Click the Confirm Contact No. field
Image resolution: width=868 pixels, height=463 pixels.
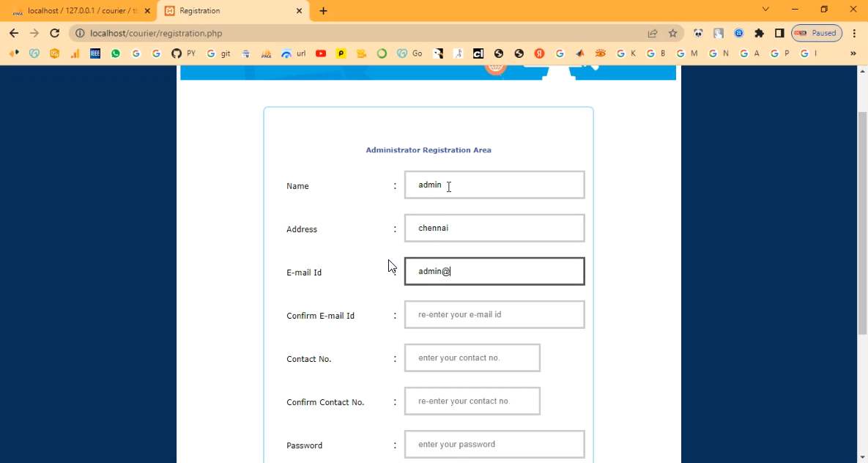point(472,401)
